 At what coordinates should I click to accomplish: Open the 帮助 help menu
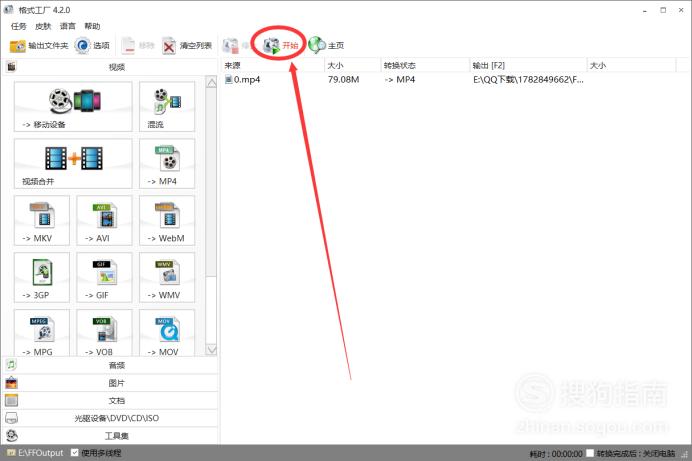(x=92, y=26)
